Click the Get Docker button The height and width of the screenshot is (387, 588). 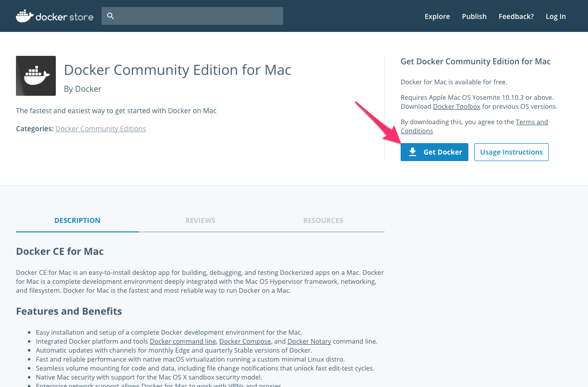[x=434, y=152]
